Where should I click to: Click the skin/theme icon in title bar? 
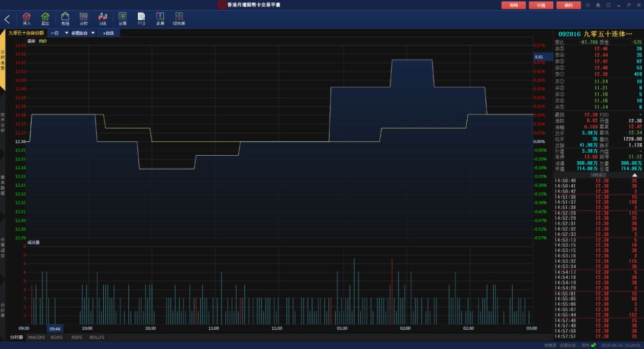(587, 5)
